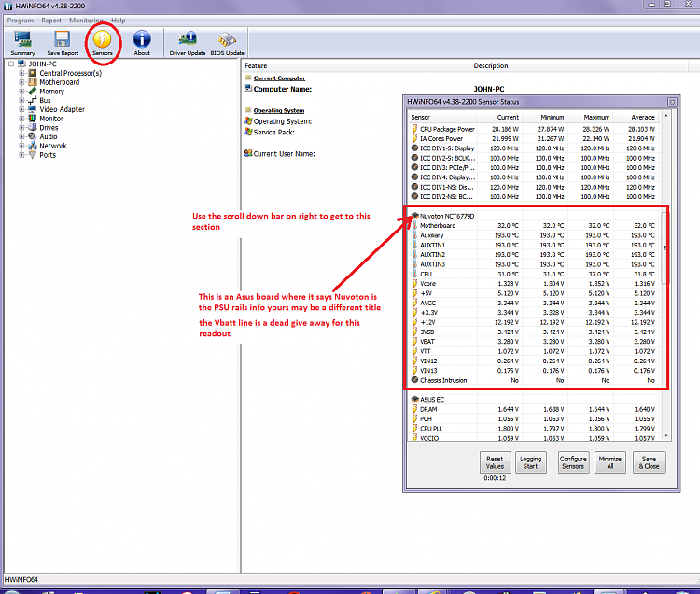Image resolution: width=700 pixels, height=594 pixels.
Task: Select the Monitor tree icon
Action: point(32,119)
